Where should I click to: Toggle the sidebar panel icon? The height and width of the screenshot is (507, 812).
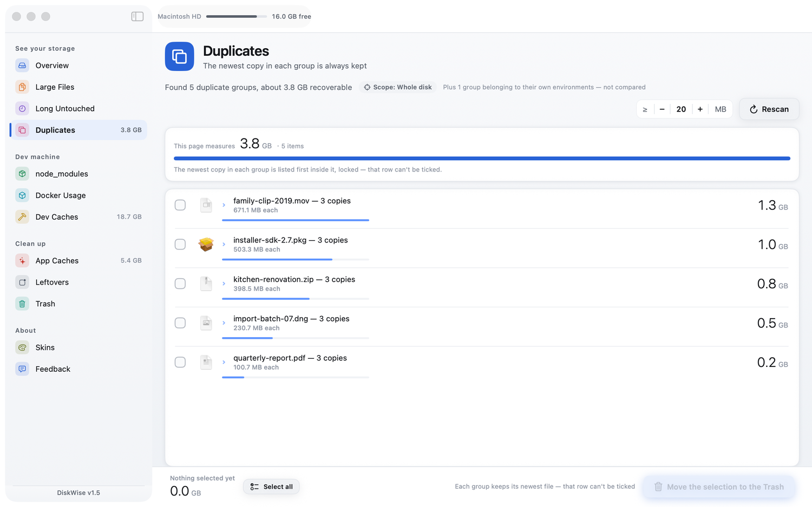pyautogui.click(x=137, y=16)
